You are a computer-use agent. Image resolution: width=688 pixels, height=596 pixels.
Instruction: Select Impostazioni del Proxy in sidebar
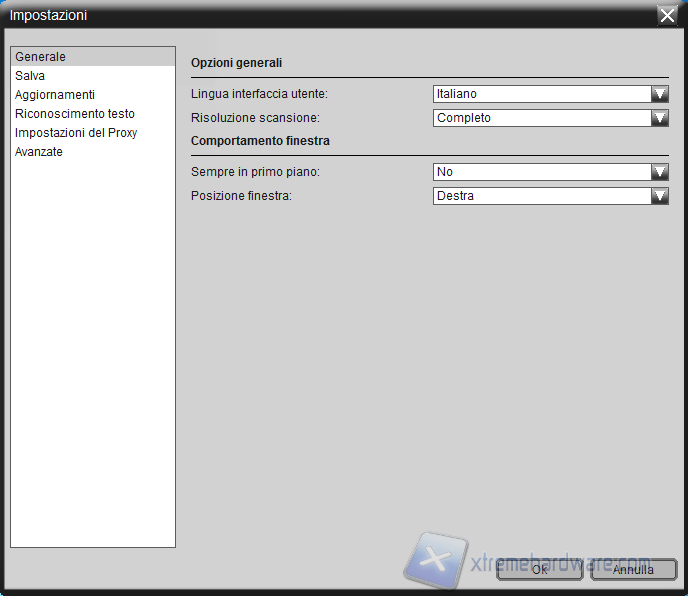click(76, 133)
